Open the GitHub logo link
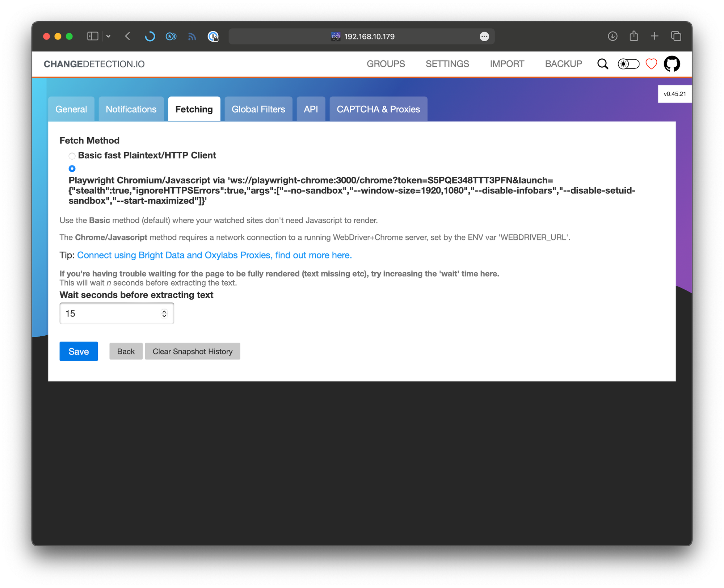This screenshot has height=588, width=724. [x=672, y=64]
